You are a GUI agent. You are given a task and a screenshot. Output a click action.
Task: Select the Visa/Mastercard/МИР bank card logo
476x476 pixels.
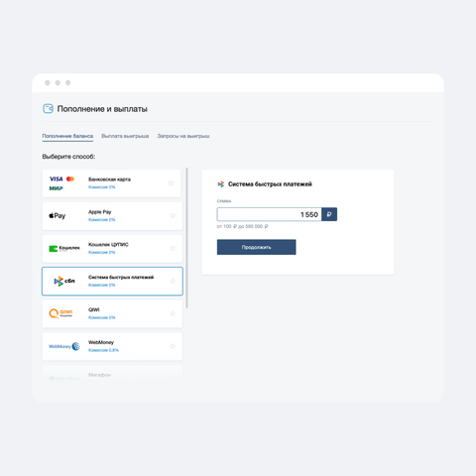[61, 183]
